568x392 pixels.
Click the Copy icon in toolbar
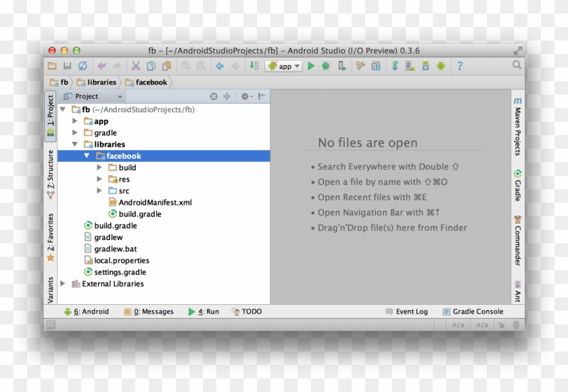151,66
